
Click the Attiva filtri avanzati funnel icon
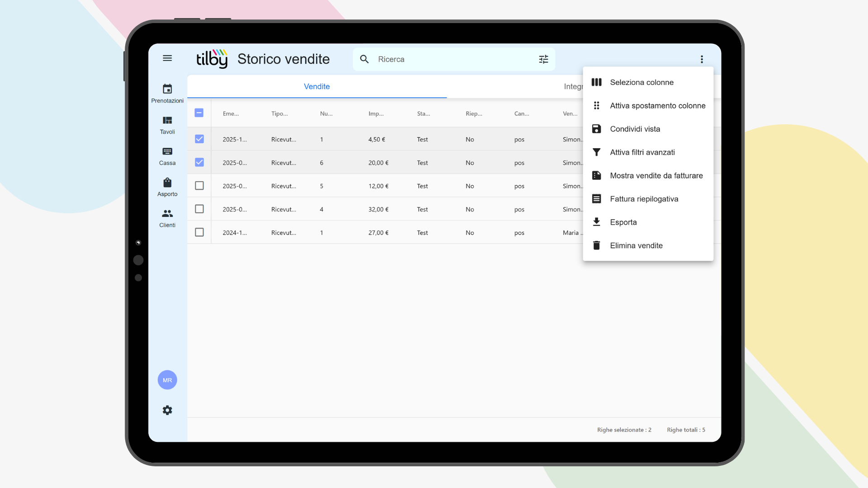coord(597,152)
